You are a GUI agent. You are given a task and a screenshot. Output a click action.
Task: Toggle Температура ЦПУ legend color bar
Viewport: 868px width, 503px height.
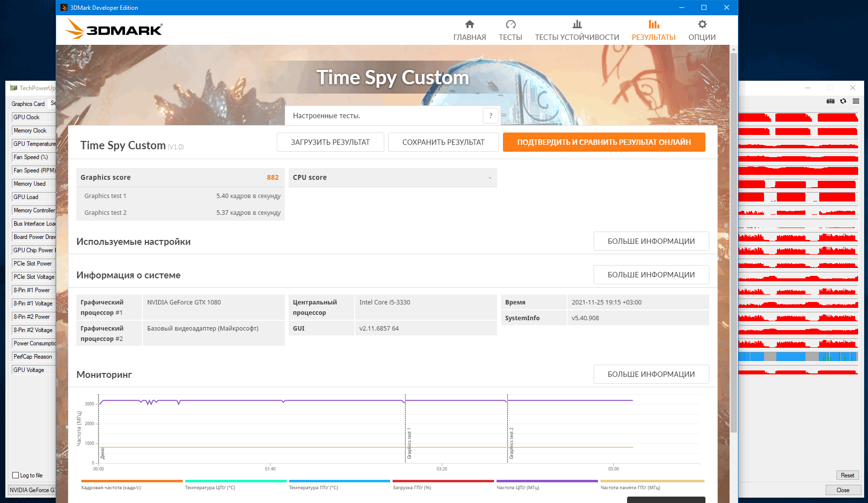235,481
